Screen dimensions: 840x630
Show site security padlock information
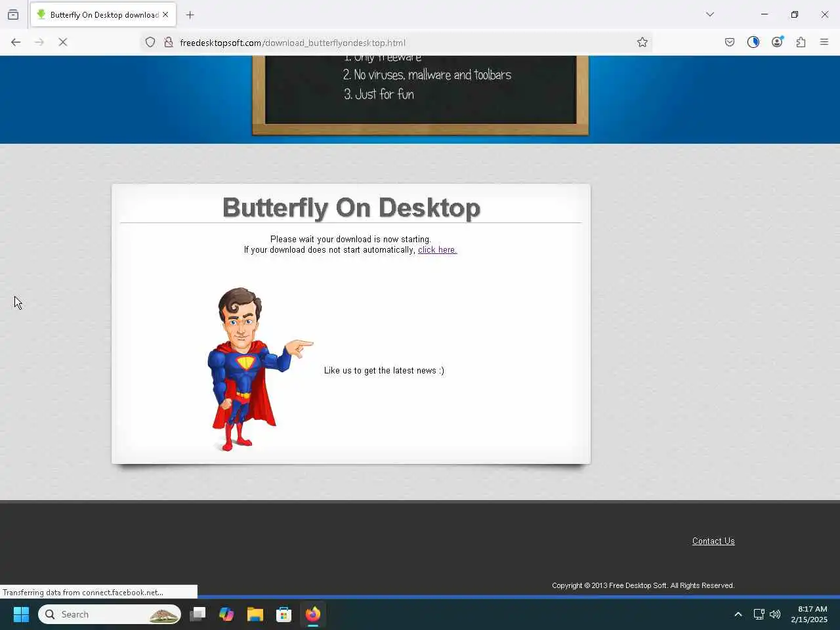coord(169,42)
